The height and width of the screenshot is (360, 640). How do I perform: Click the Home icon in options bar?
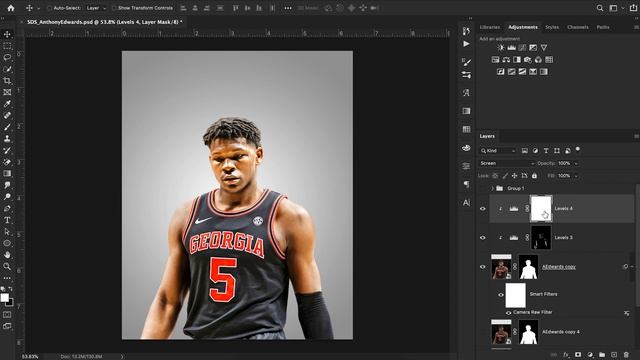click(11, 8)
